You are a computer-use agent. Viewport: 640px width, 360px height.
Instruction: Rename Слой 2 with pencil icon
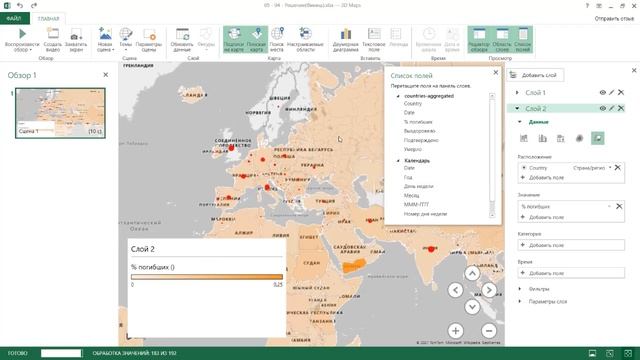tap(611, 108)
